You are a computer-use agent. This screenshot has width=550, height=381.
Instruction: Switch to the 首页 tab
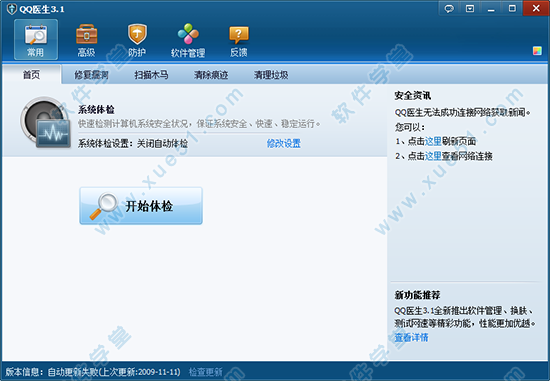(32, 74)
